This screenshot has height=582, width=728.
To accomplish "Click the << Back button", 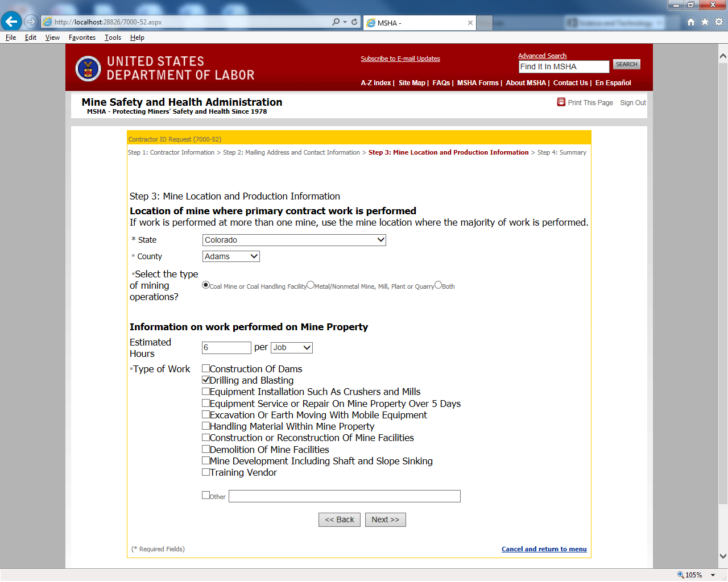I will pyautogui.click(x=340, y=519).
